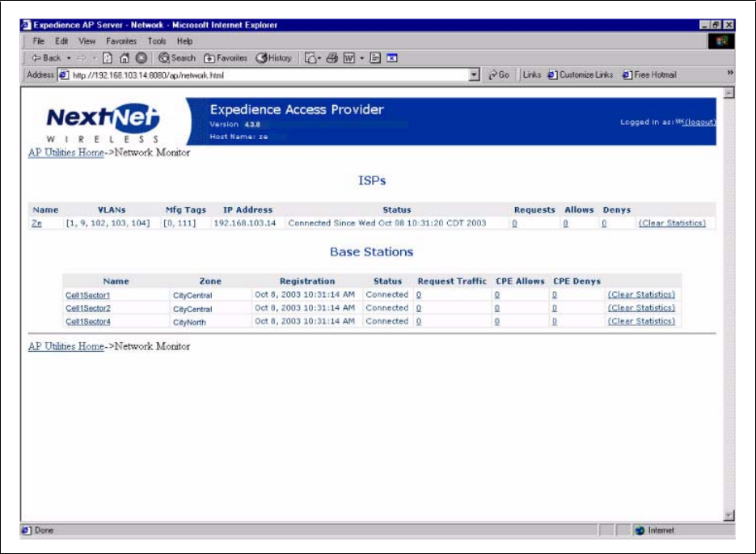Viewport: 756px width, 554px height.
Task: Open the Tools menu
Action: pyautogui.click(x=157, y=41)
